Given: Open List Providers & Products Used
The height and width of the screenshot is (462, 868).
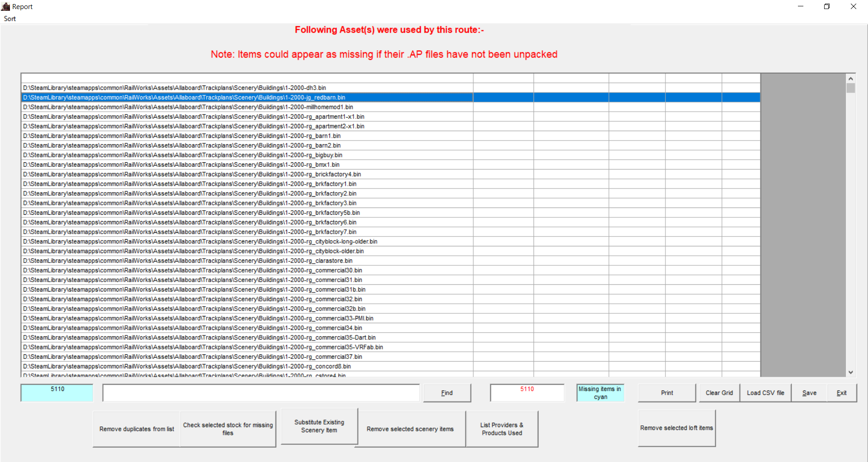Looking at the screenshot, I should [x=502, y=429].
